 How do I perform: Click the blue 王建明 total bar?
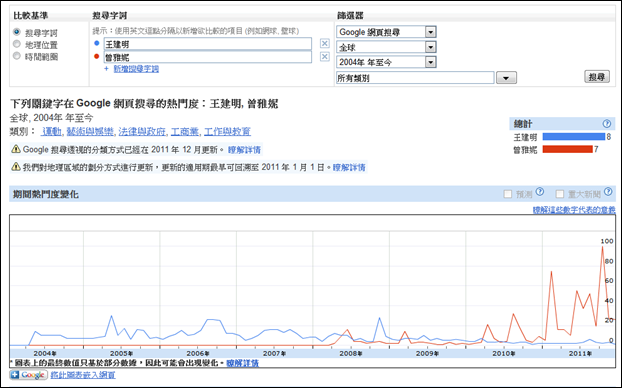(x=574, y=137)
